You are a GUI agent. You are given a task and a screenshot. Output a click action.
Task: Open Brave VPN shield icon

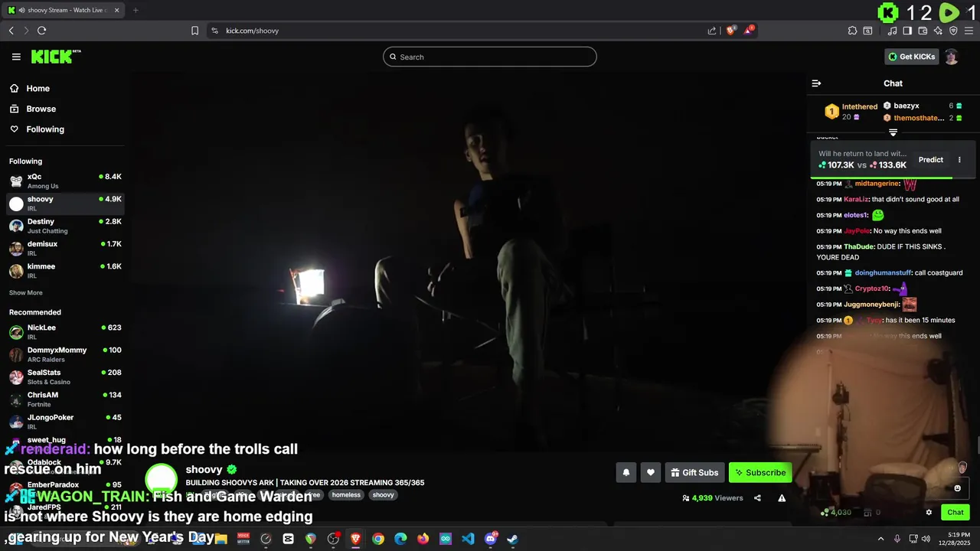[953, 31]
